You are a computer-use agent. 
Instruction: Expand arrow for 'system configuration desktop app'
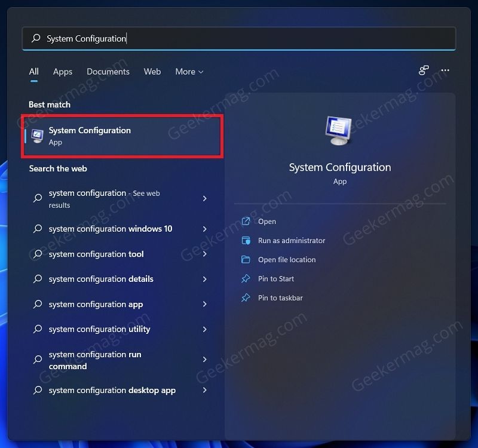(x=204, y=390)
